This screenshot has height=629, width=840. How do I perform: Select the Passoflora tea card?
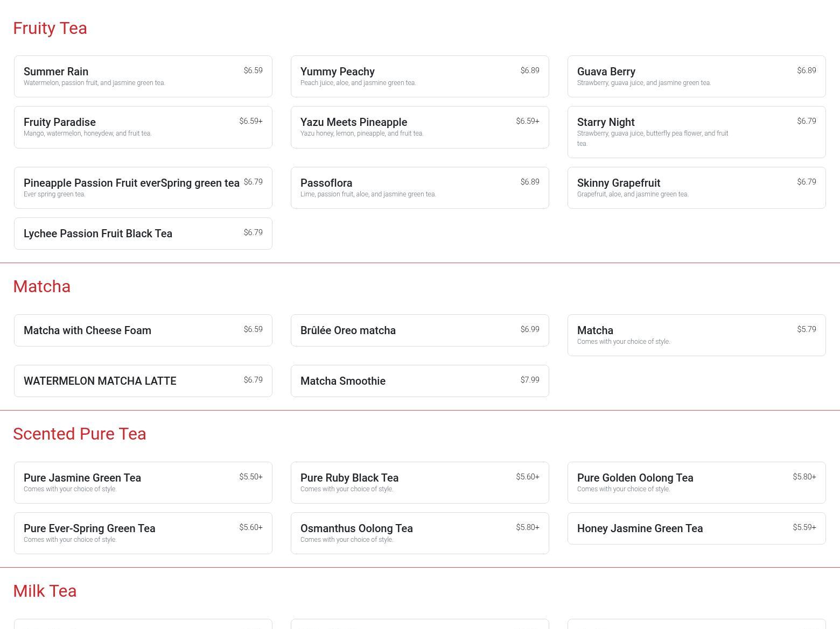pos(420,188)
